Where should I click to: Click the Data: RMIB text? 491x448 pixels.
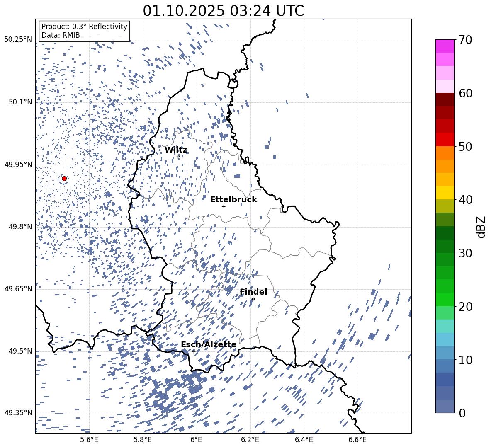61,35
